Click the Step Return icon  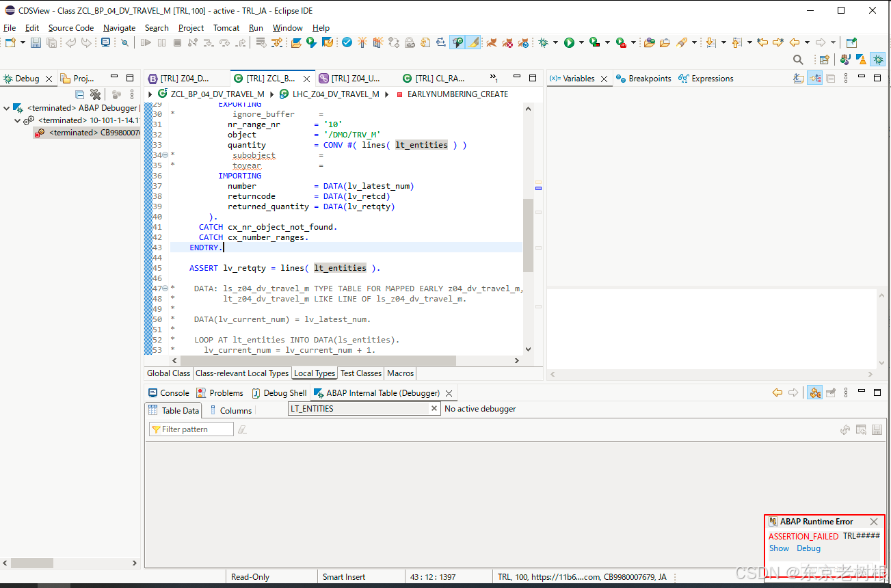tap(240, 42)
